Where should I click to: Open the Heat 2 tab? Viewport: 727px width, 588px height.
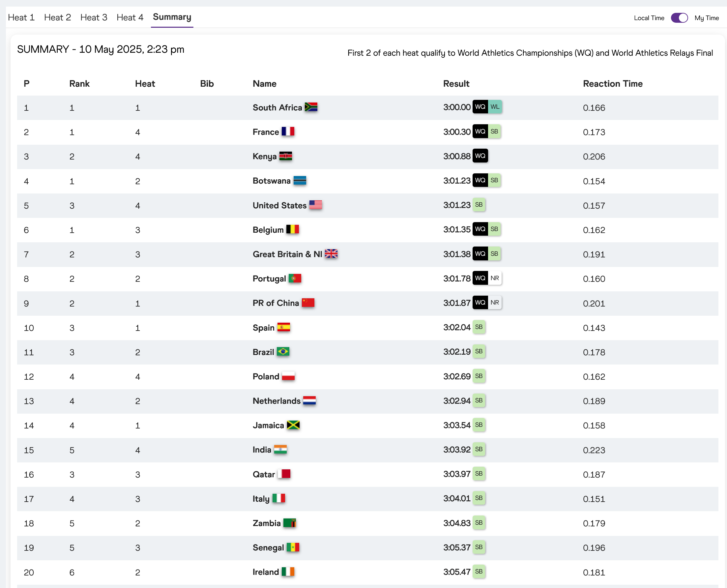pyautogui.click(x=58, y=17)
